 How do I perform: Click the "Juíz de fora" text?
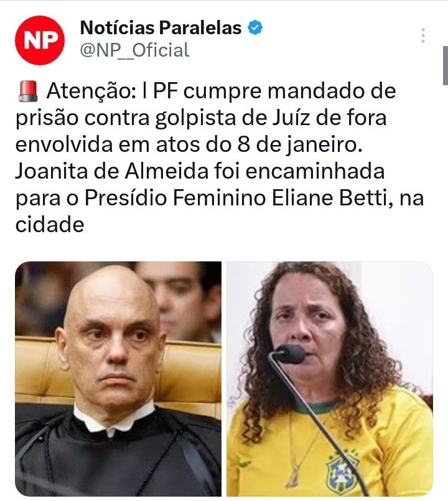pyautogui.click(x=329, y=118)
